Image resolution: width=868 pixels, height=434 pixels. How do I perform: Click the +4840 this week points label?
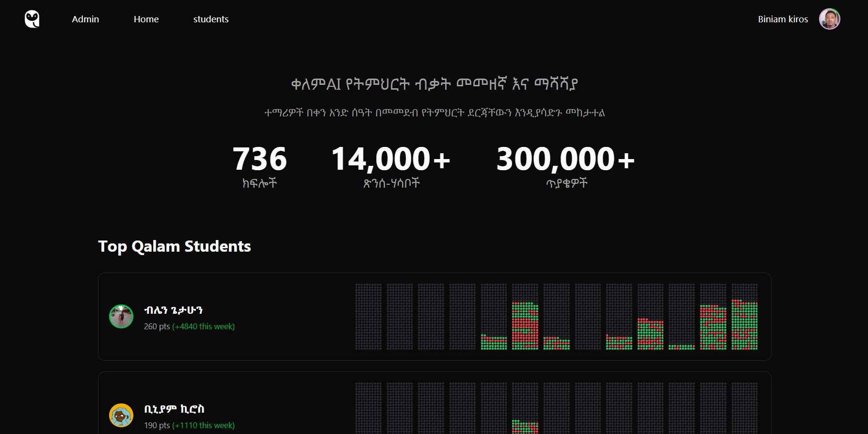point(203,327)
